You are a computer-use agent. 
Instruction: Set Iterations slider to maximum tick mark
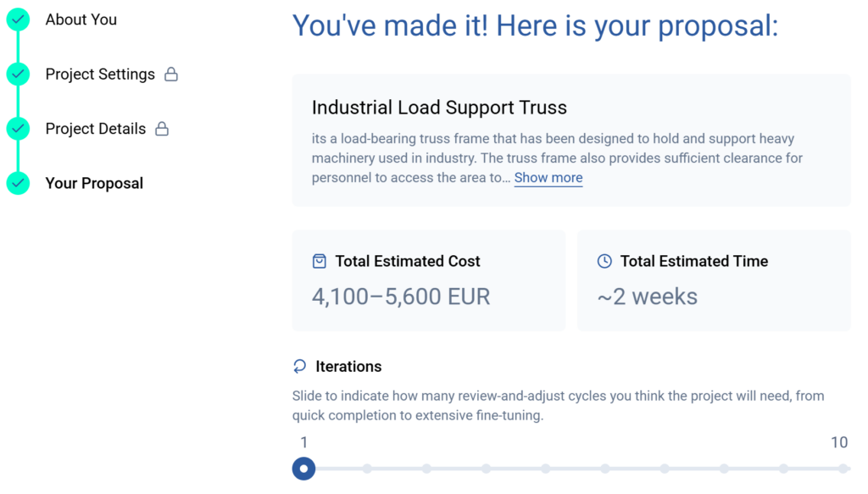click(x=843, y=469)
